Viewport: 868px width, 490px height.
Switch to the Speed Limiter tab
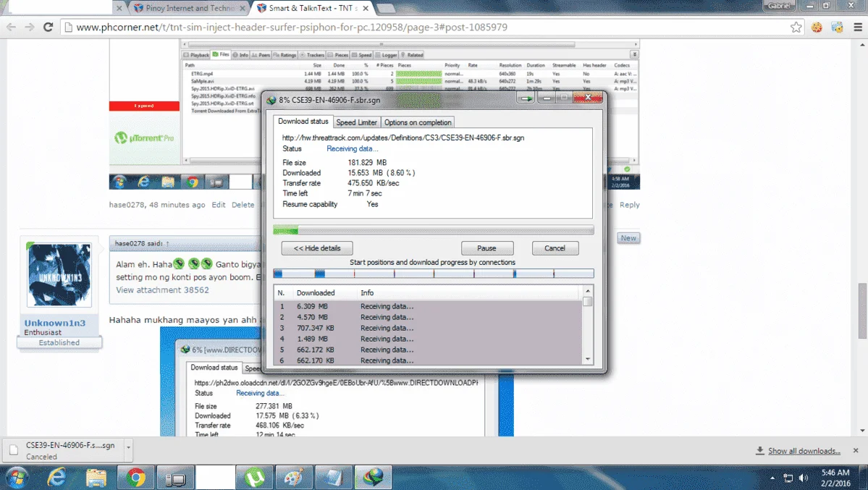point(356,122)
